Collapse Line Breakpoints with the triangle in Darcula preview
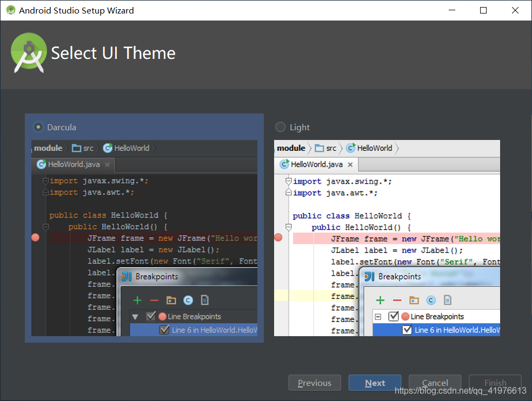Screen dimensions: 532x401 135,318
